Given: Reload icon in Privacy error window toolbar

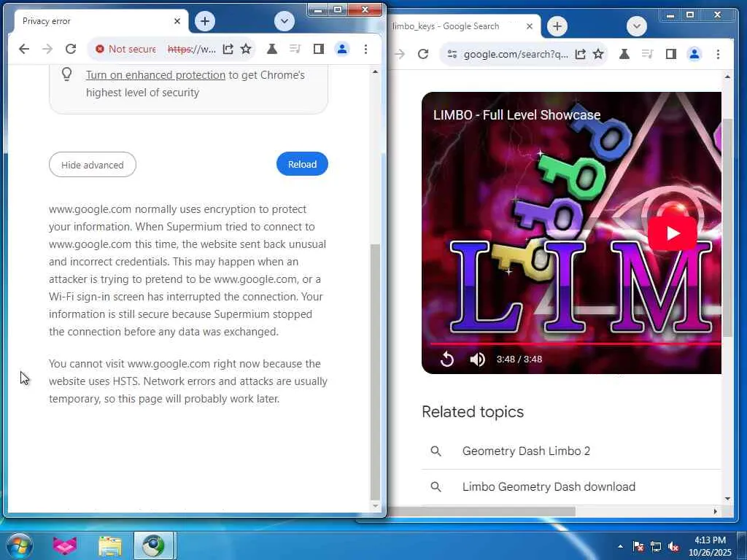Looking at the screenshot, I should coord(71,49).
